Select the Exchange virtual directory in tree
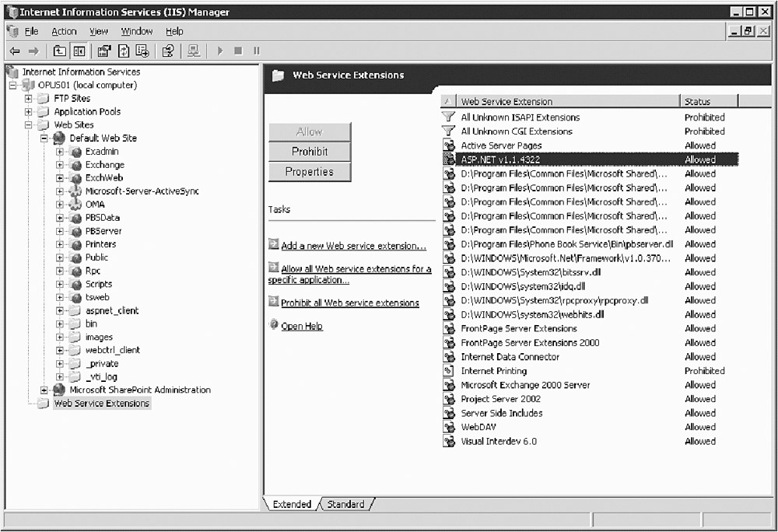This screenshot has height=532, width=778. 104,165
